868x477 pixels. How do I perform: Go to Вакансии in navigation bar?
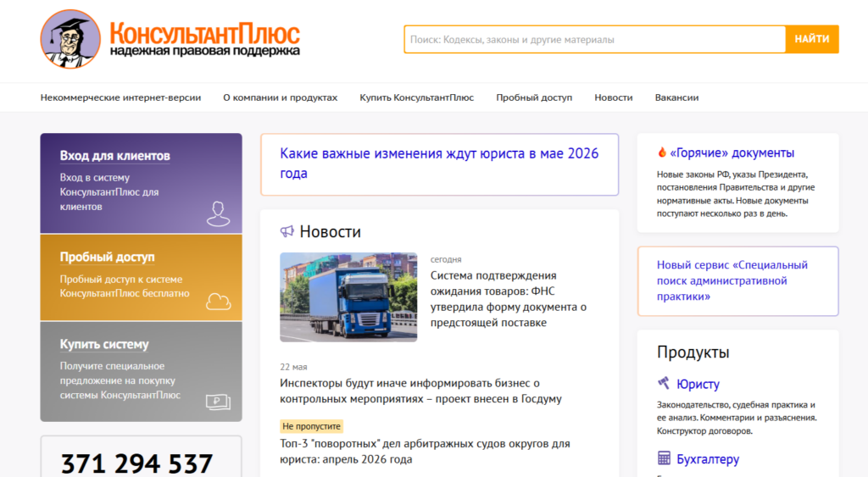point(676,97)
